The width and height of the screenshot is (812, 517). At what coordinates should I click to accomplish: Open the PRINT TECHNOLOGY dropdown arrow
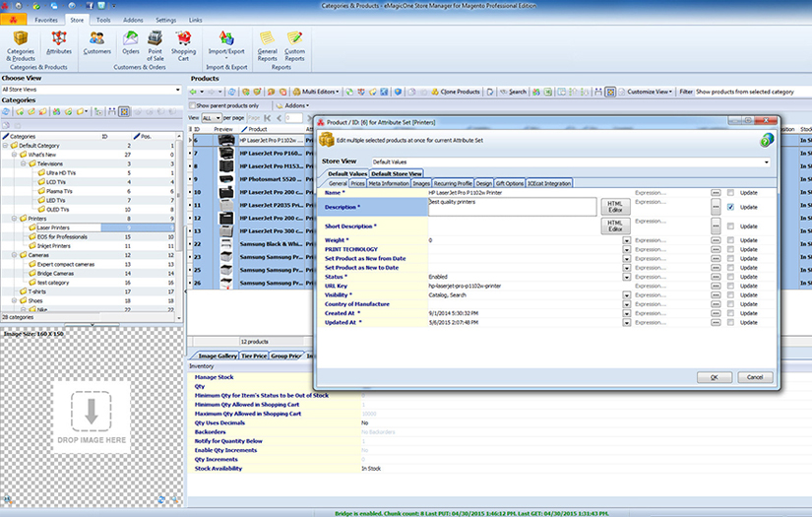(626, 250)
